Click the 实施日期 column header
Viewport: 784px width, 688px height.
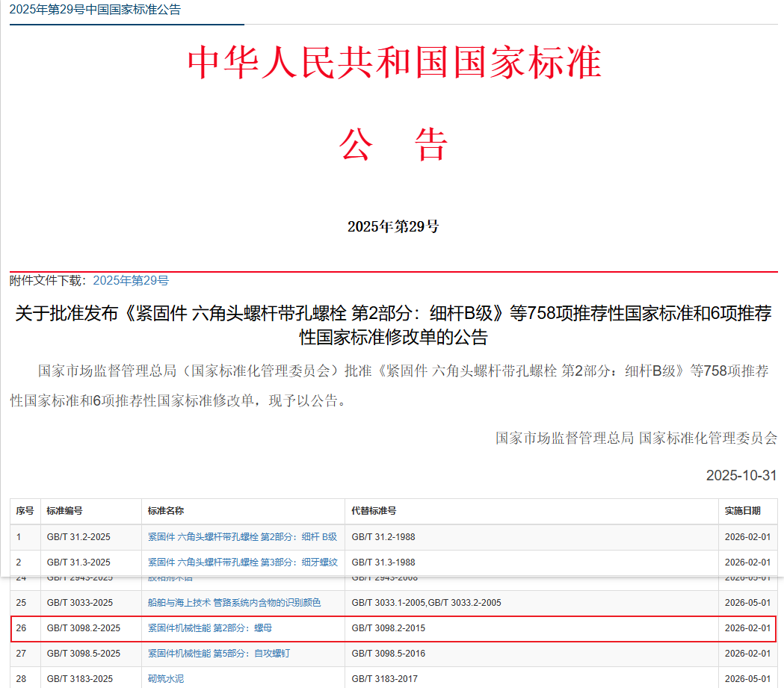coord(741,510)
